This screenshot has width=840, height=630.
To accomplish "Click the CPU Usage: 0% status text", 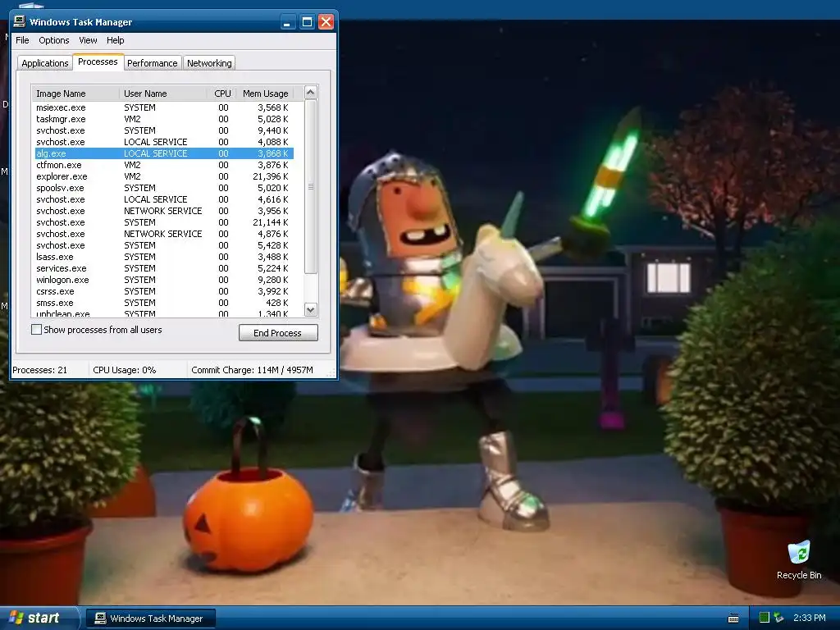I will pos(125,370).
